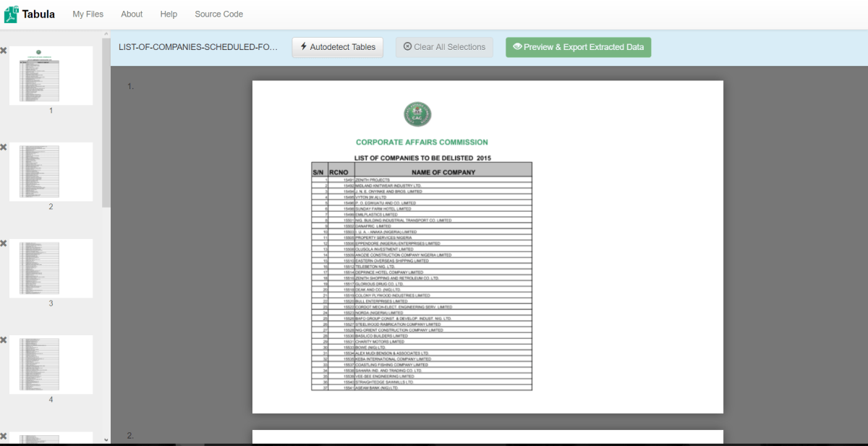Click the sidebar scrollbar down arrow

(x=106, y=439)
